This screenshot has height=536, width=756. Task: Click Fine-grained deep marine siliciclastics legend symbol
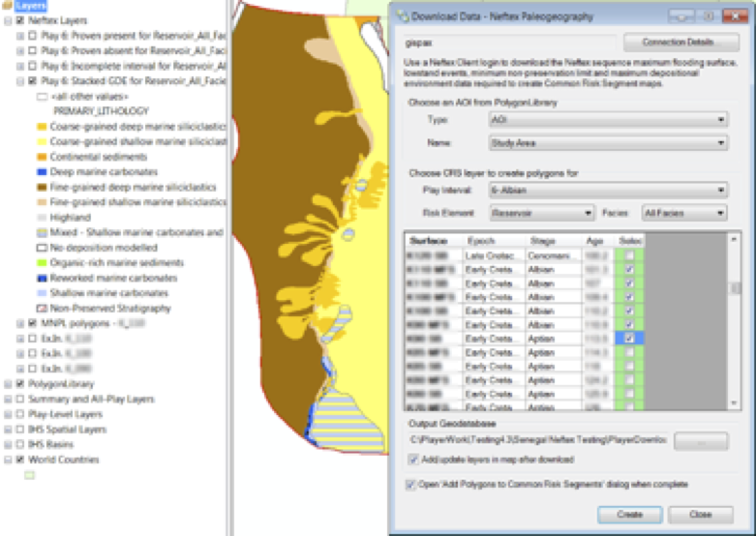coord(42,187)
